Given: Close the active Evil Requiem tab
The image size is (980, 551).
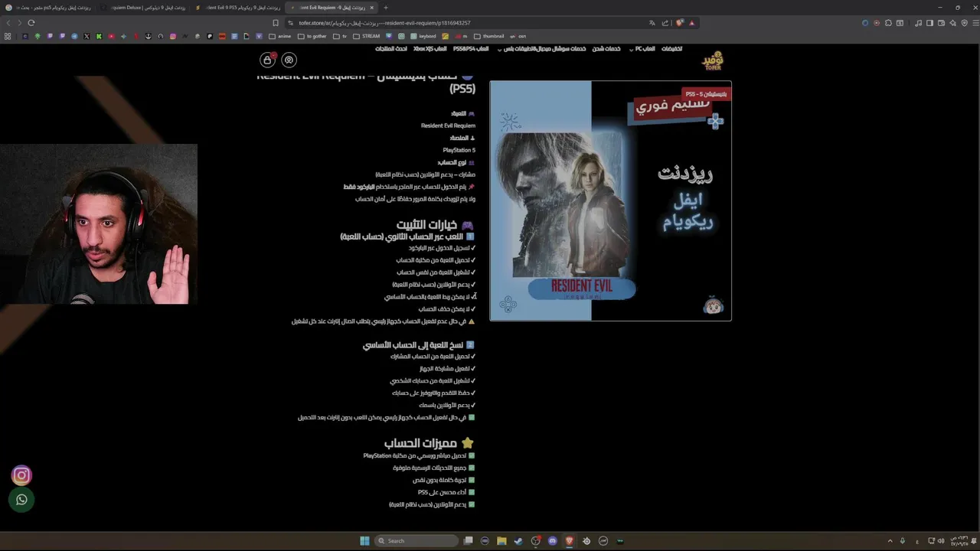Looking at the screenshot, I should coord(371,8).
